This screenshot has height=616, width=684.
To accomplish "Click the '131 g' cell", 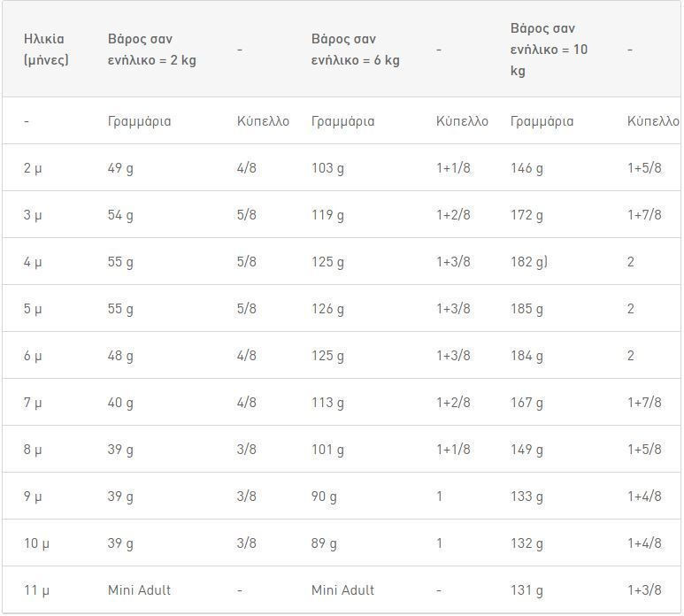I will pos(526,590).
